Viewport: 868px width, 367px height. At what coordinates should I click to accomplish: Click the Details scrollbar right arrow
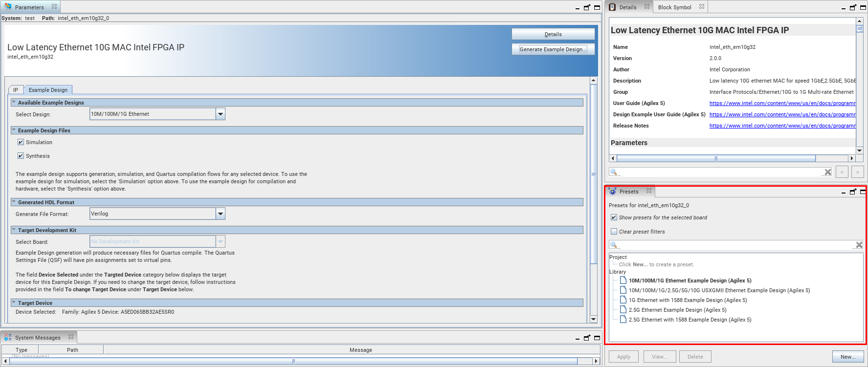click(x=851, y=158)
